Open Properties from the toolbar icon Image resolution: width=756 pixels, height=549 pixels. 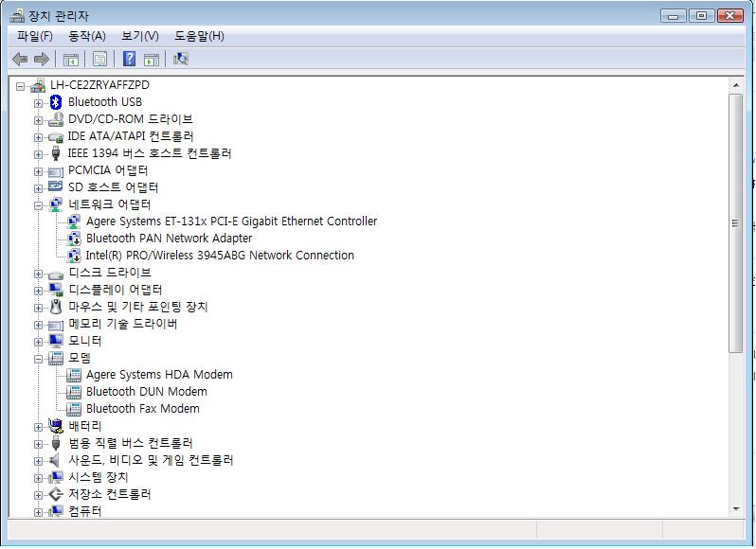coord(99,59)
